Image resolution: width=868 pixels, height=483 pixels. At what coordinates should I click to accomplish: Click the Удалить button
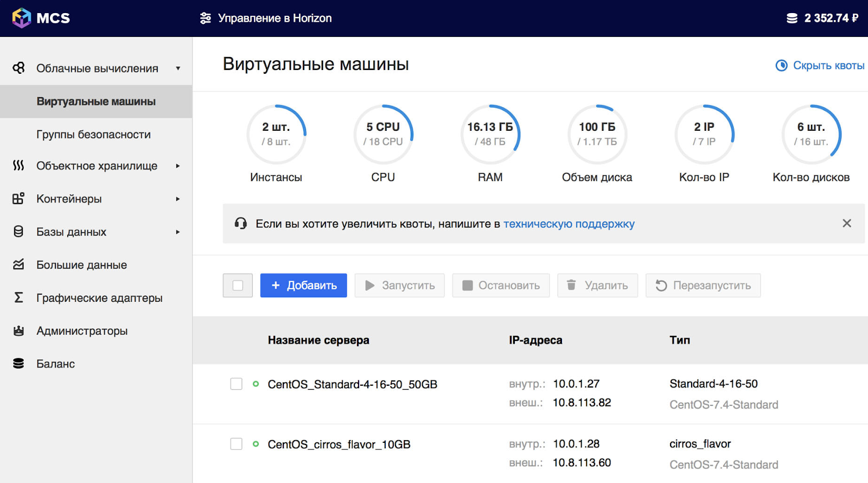(x=598, y=285)
